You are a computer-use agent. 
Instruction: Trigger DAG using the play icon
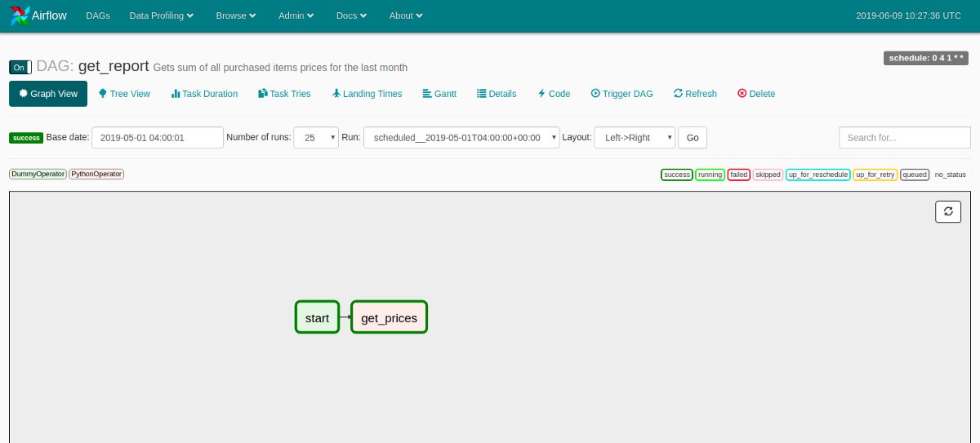click(x=595, y=94)
